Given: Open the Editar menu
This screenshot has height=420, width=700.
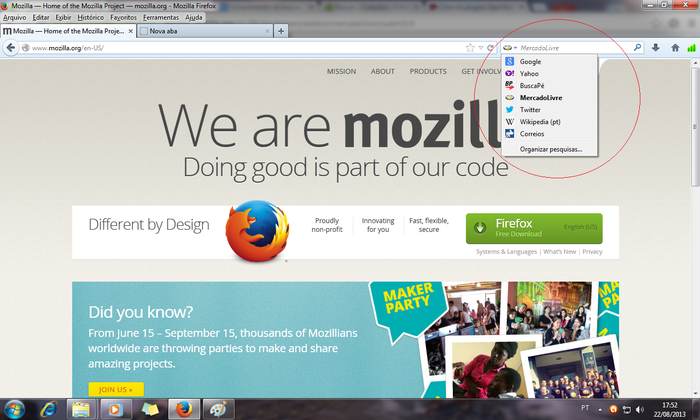Looking at the screenshot, I should (41, 17).
